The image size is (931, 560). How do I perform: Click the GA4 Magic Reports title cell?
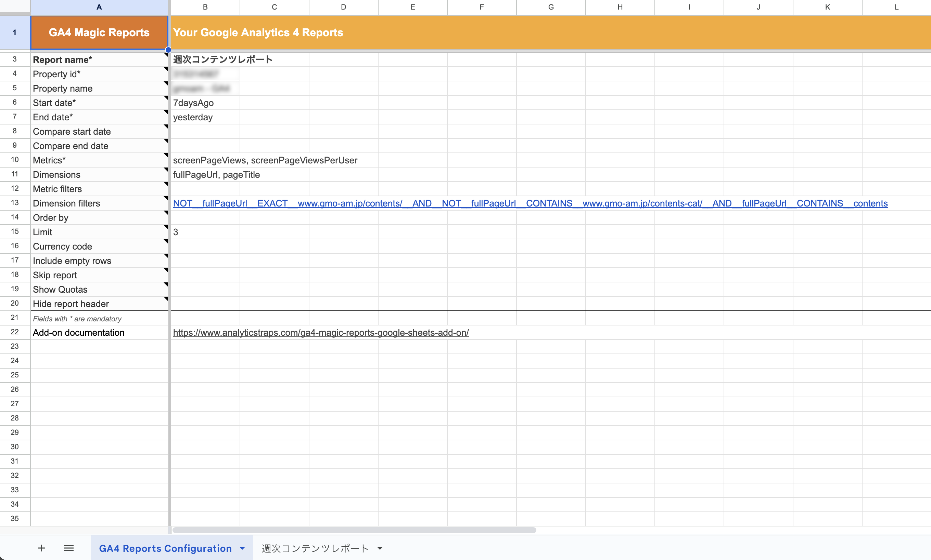click(x=99, y=32)
